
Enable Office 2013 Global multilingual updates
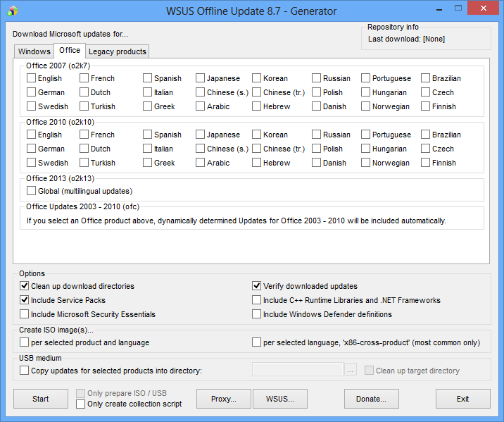coord(32,191)
